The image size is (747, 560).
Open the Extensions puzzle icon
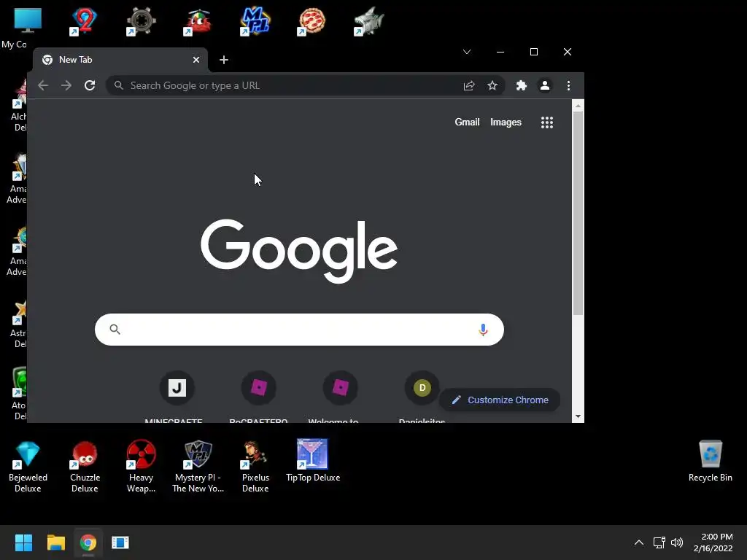521,85
